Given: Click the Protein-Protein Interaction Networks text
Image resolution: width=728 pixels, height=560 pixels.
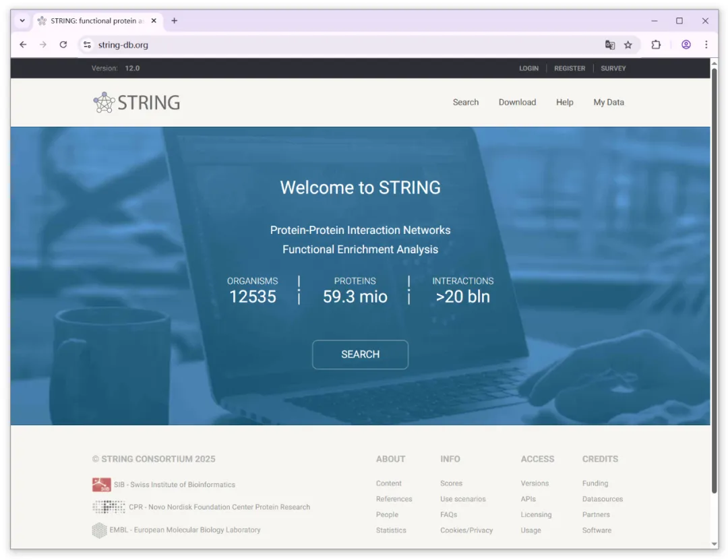Looking at the screenshot, I should pyautogui.click(x=360, y=230).
